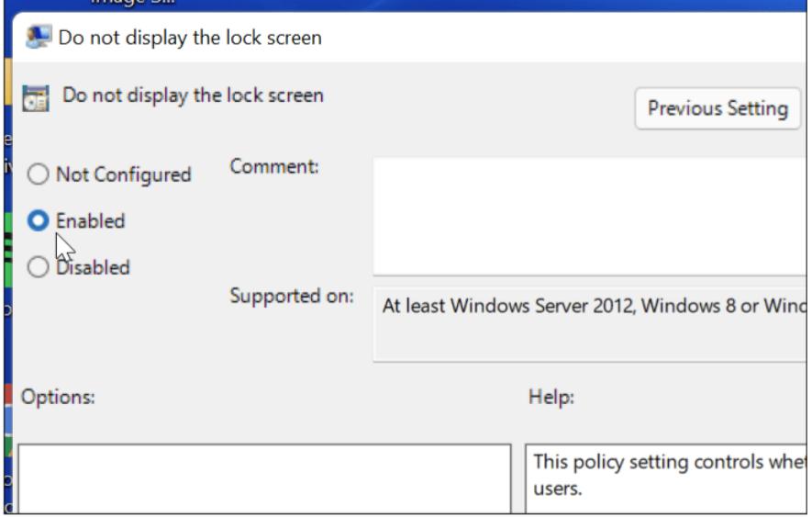The height and width of the screenshot is (517, 812).
Task: Set the policy to Disabled
Action: pyautogui.click(x=39, y=268)
